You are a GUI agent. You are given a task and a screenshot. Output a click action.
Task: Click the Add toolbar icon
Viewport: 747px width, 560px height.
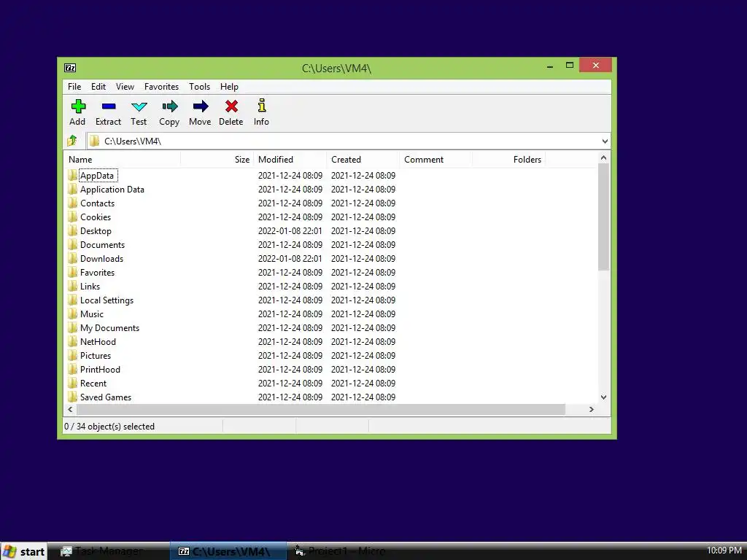tap(78, 106)
